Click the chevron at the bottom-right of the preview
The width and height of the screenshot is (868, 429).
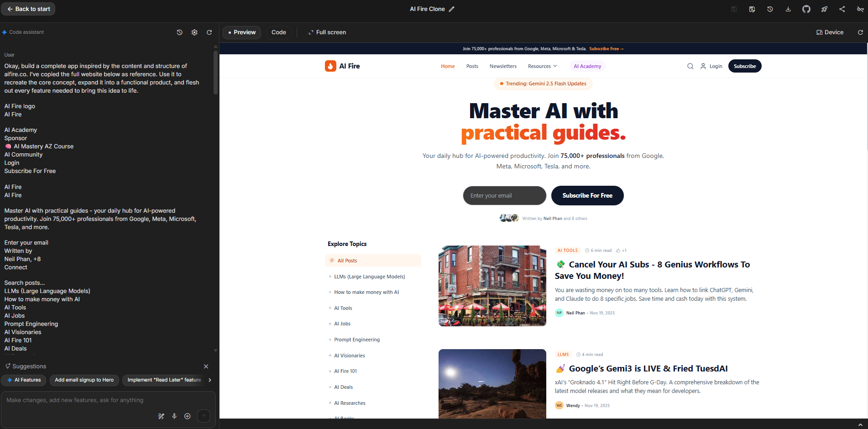click(x=860, y=424)
